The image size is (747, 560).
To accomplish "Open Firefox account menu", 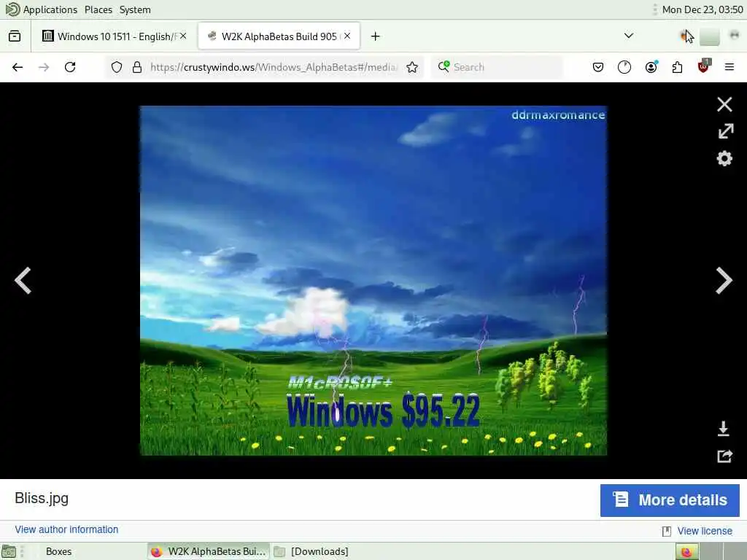I will tap(651, 67).
